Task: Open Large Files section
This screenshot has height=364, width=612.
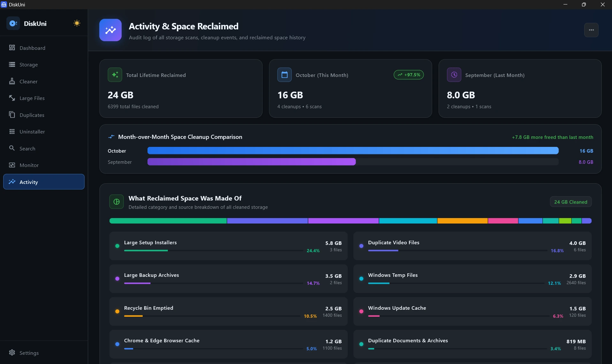Action: 44,98
